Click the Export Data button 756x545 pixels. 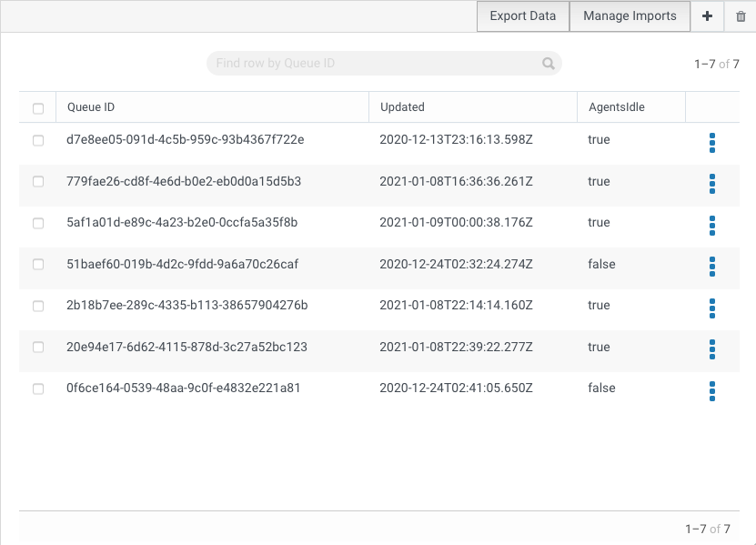(522, 15)
